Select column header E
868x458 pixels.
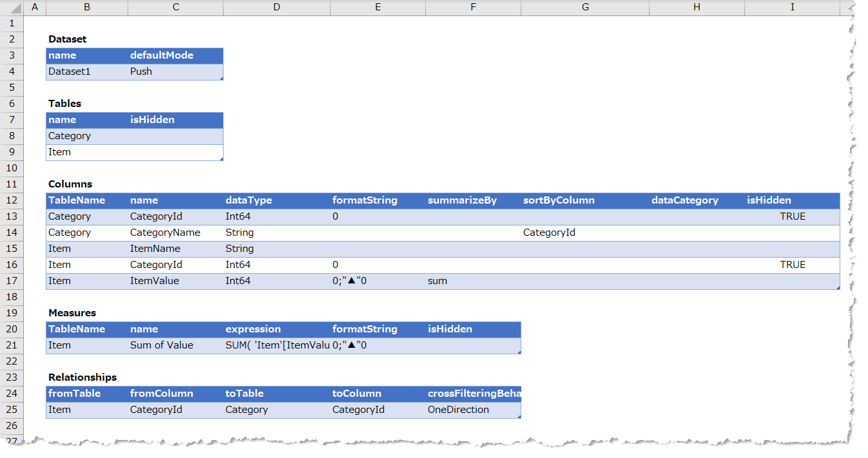tap(378, 7)
